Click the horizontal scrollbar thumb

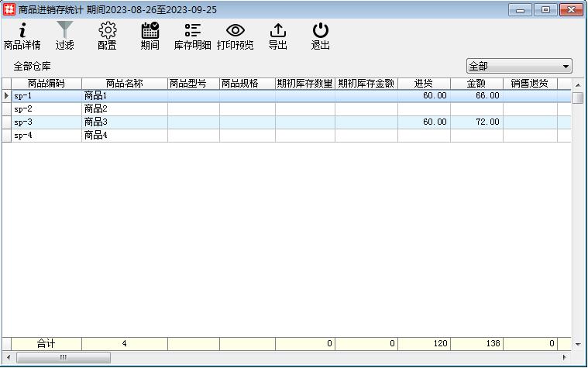tap(64, 357)
